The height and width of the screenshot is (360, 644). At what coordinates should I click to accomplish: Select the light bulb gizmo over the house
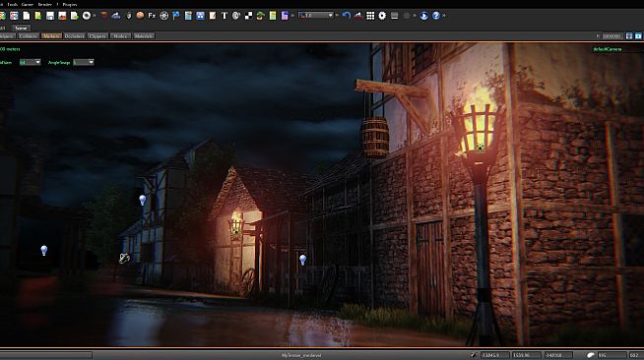[142, 200]
